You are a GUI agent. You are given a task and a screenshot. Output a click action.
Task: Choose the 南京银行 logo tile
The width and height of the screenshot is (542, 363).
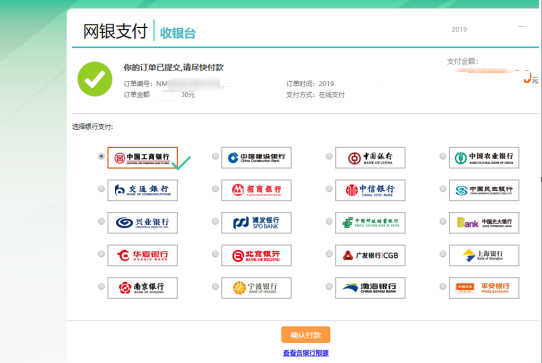point(142,288)
